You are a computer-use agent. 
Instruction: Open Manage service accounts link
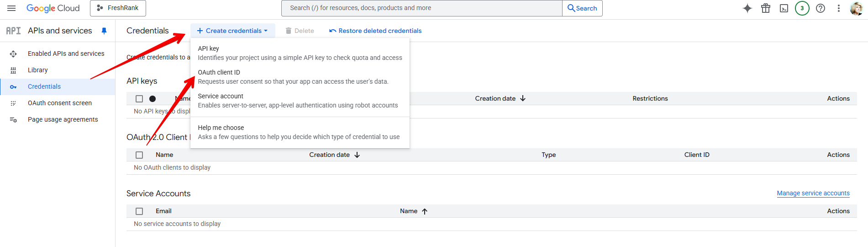[813, 193]
